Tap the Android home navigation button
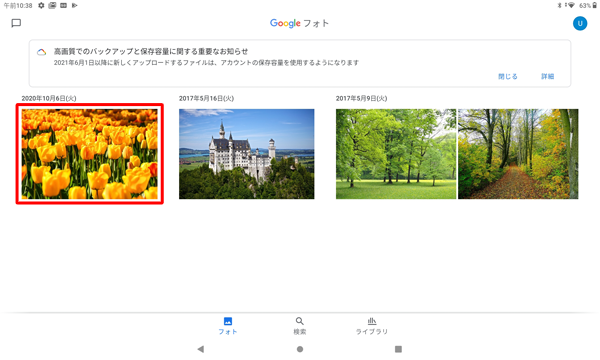Screen dimensions: 600x360 [x=300, y=349]
